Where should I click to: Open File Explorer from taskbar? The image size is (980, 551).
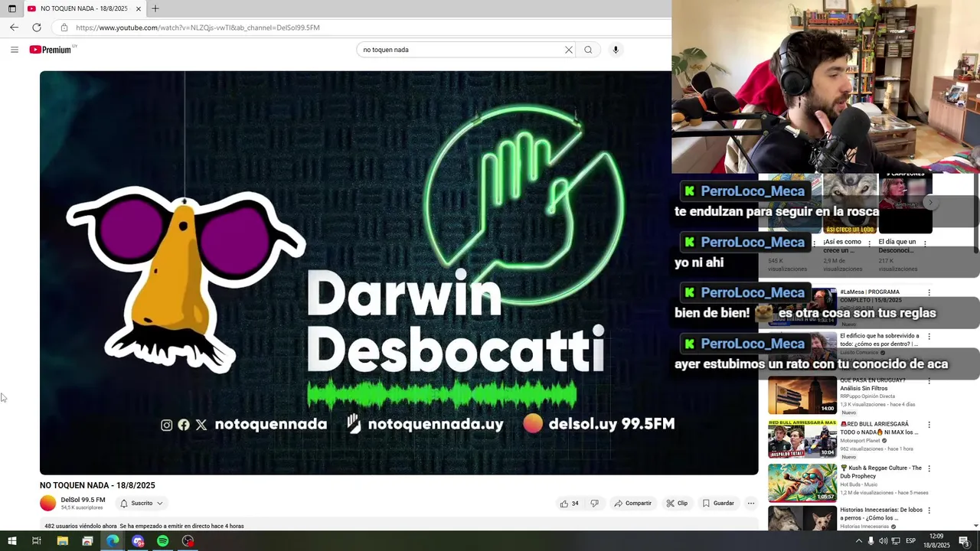tap(63, 541)
